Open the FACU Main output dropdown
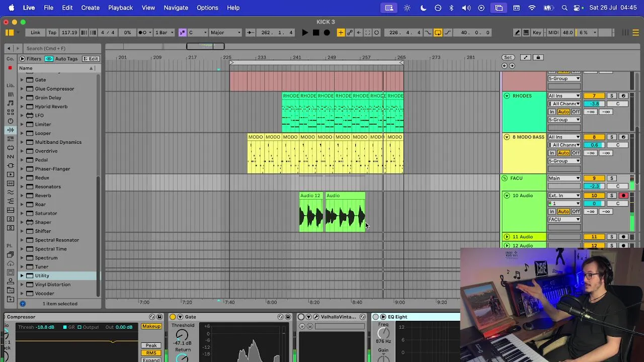The height and width of the screenshot is (362, 644). click(564, 178)
